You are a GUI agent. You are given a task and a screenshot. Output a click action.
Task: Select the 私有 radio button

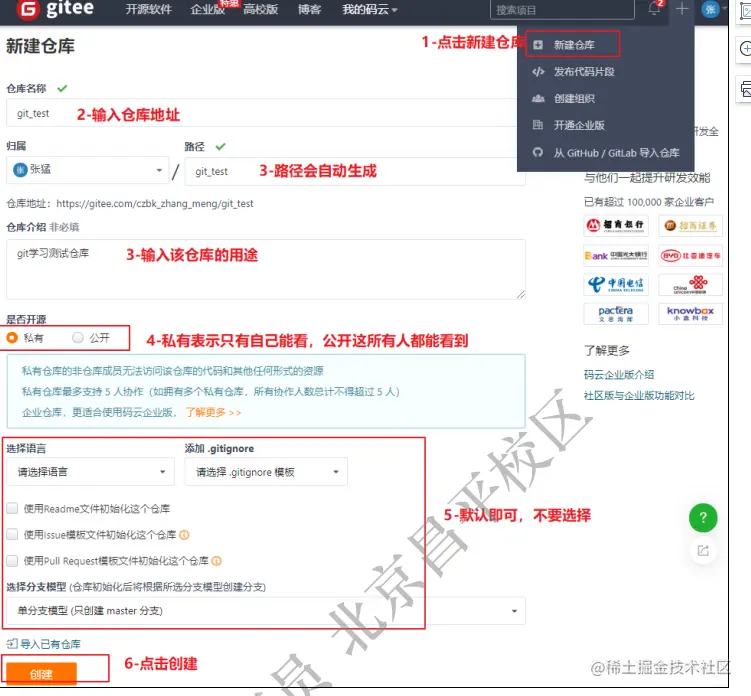click(x=12, y=338)
